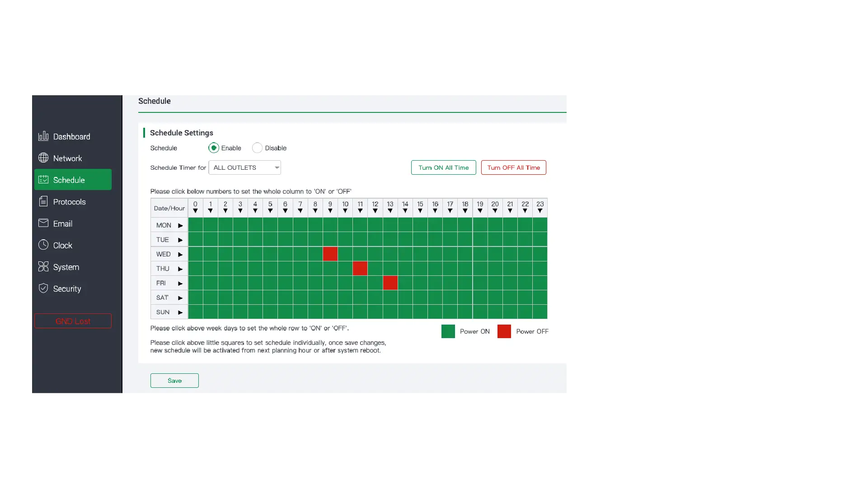Open the Clock sidebar label
The width and height of the screenshot is (868, 488).
(x=63, y=246)
